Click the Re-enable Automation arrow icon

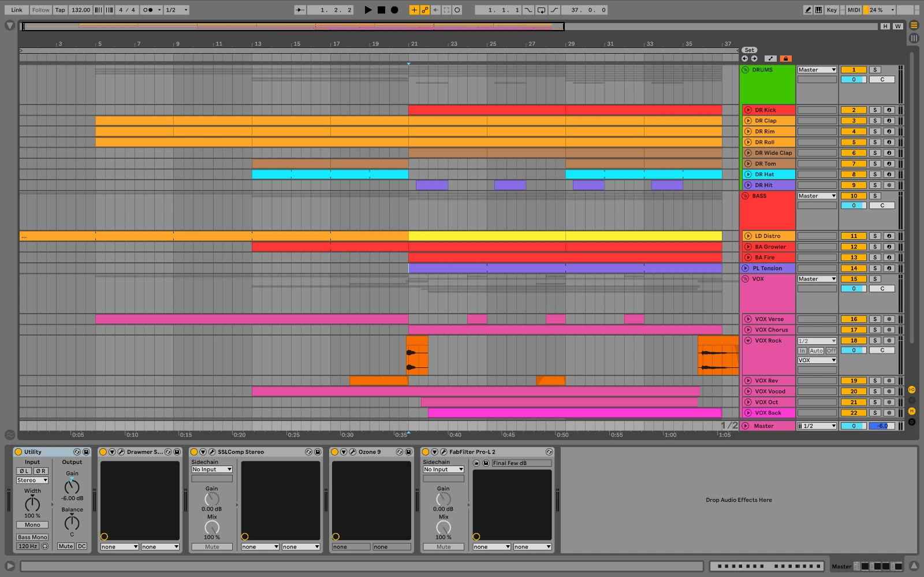click(436, 10)
